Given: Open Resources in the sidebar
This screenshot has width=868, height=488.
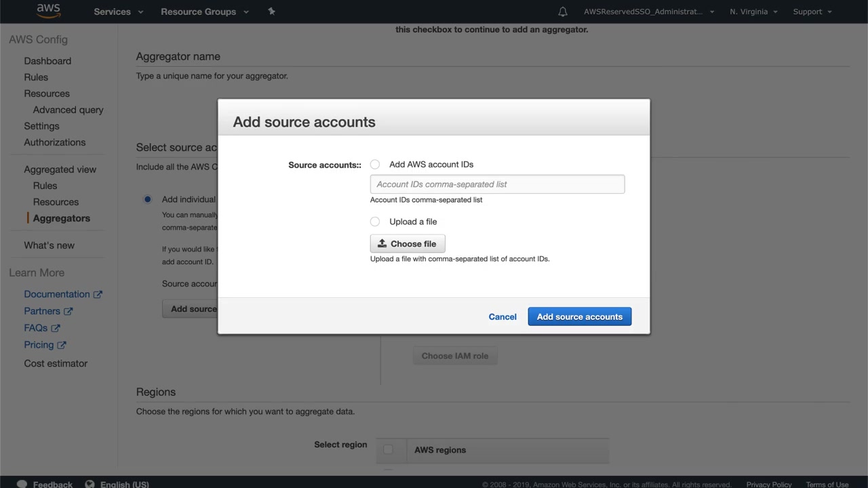Looking at the screenshot, I should [x=47, y=94].
